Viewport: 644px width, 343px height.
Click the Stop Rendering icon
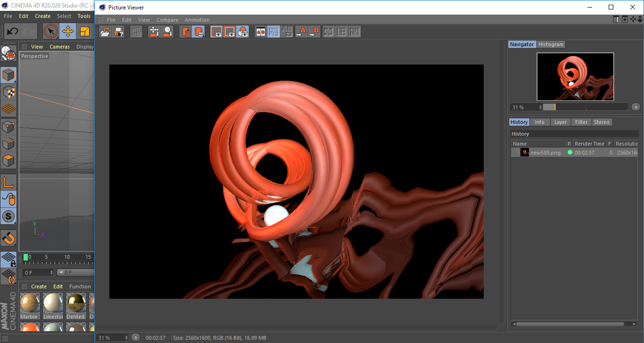pos(136,32)
